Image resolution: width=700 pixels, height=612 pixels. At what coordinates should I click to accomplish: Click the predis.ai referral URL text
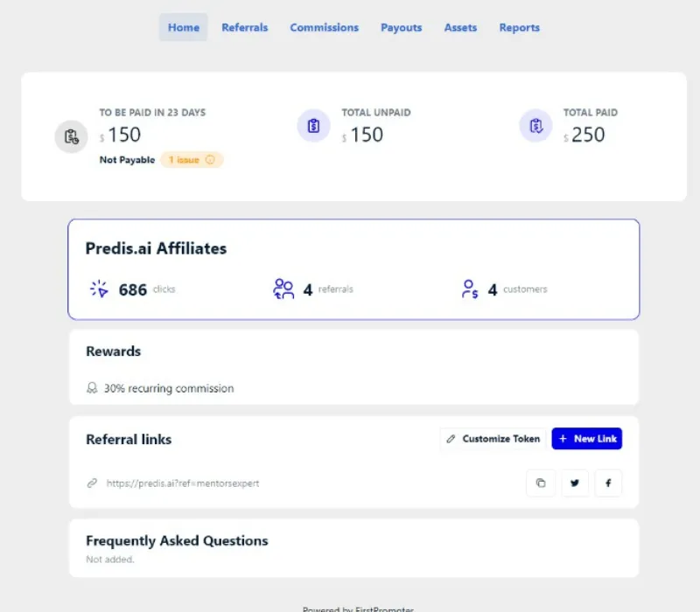183,483
